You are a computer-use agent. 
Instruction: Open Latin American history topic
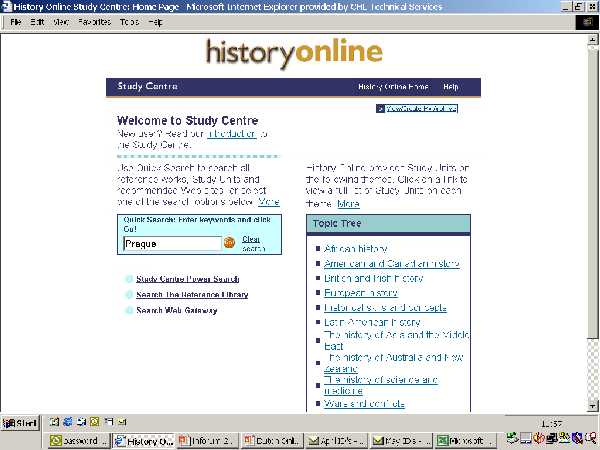(x=372, y=322)
